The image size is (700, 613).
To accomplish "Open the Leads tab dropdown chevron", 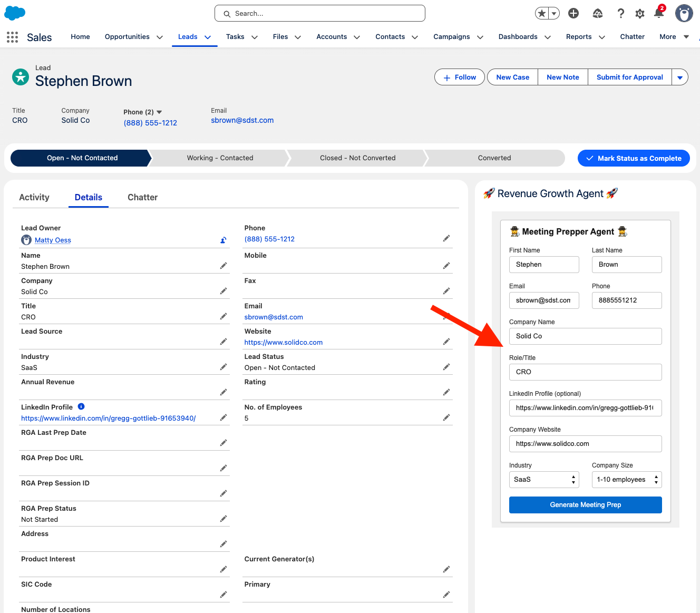I will [x=207, y=37].
